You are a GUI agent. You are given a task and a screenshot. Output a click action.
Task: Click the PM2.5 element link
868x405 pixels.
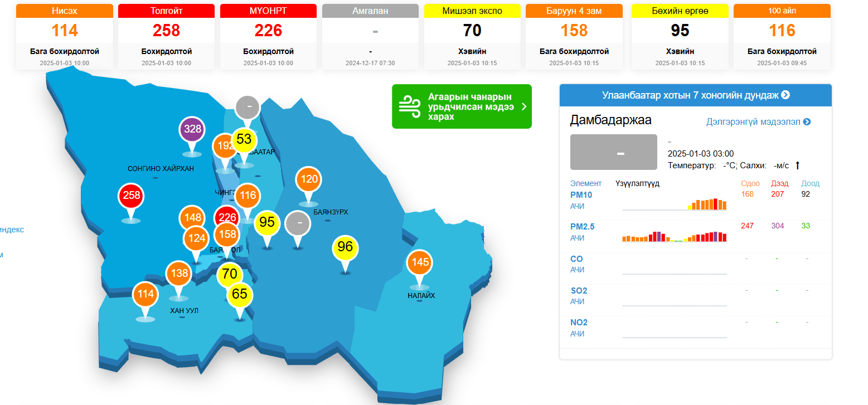click(582, 227)
